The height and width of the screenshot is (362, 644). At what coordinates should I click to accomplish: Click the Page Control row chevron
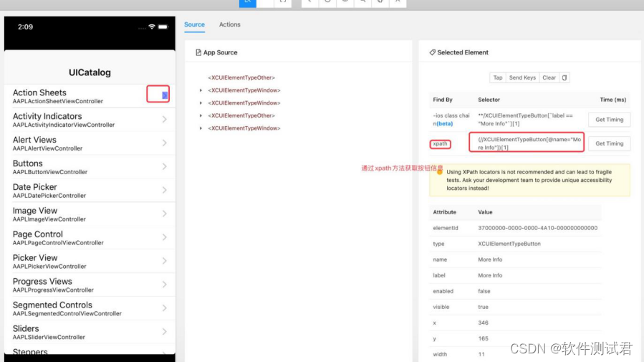pos(164,237)
